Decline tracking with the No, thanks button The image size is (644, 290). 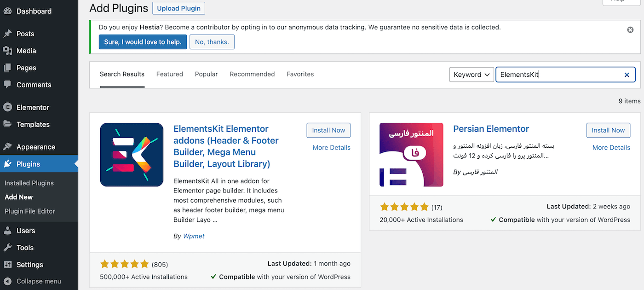point(212,42)
